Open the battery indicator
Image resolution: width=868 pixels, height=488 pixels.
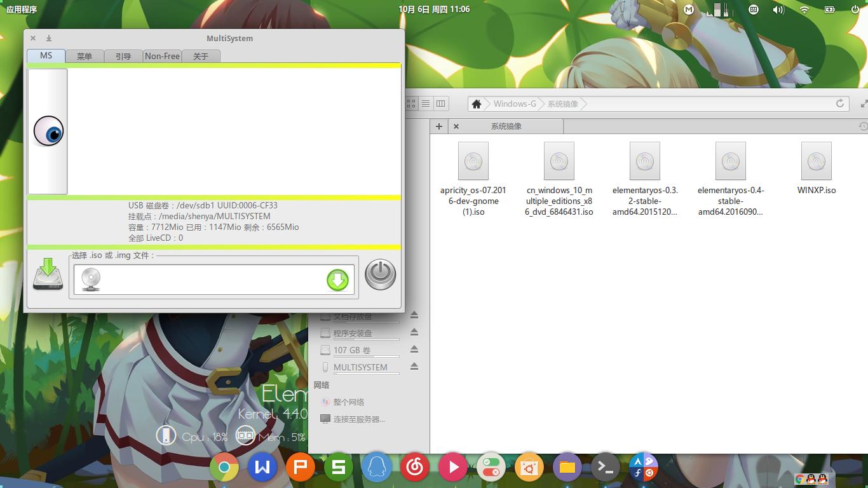(x=829, y=10)
